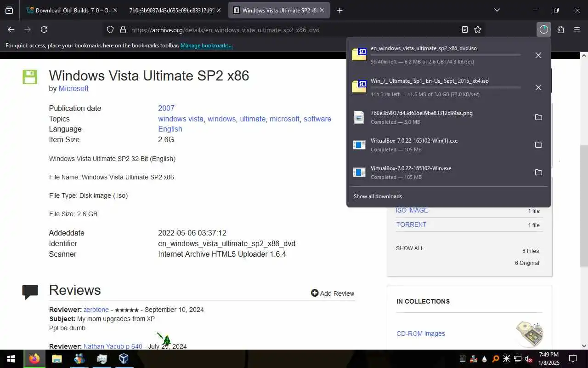Cancel the en_windows_vista_ultimate_sp2_x86_dvd.iso download

[x=538, y=55]
